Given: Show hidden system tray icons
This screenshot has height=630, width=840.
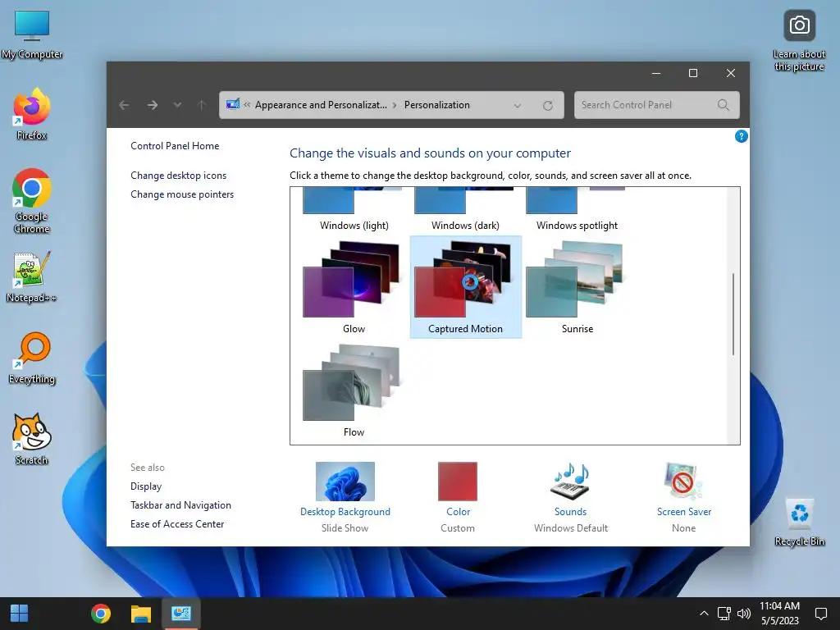Looking at the screenshot, I should pyautogui.click(x=704, y=614).
